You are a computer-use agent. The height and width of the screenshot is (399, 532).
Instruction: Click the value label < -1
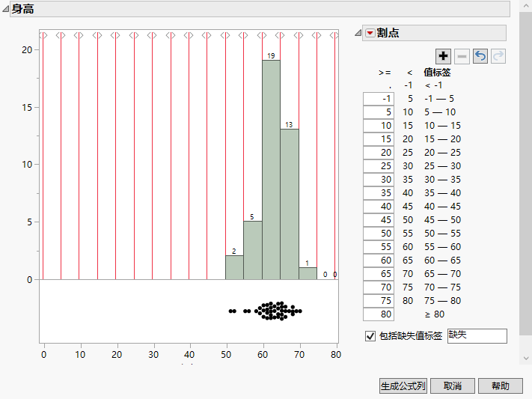point(434,85)
